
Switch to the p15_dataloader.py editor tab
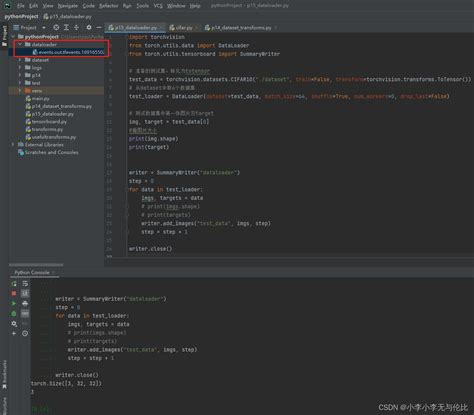136,28
